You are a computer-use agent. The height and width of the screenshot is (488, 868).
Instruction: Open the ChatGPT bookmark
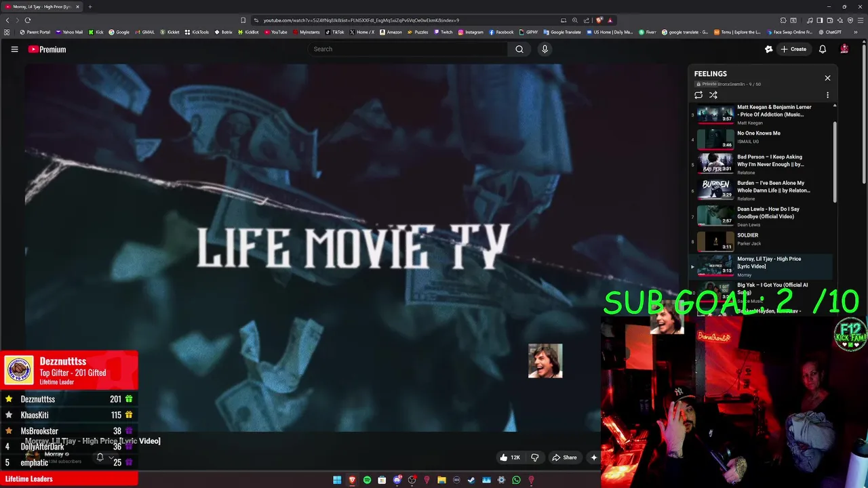(830, 32)
